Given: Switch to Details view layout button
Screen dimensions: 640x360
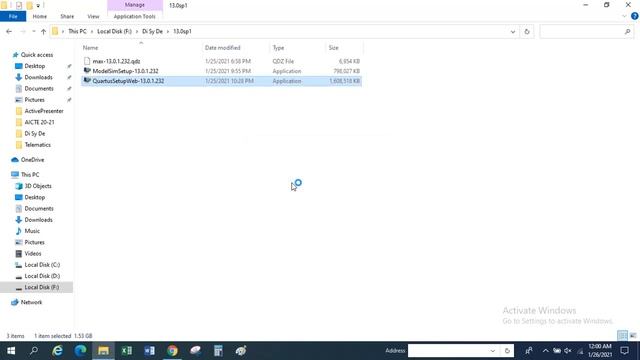Looking at the screenshot, I should [622, 336].
